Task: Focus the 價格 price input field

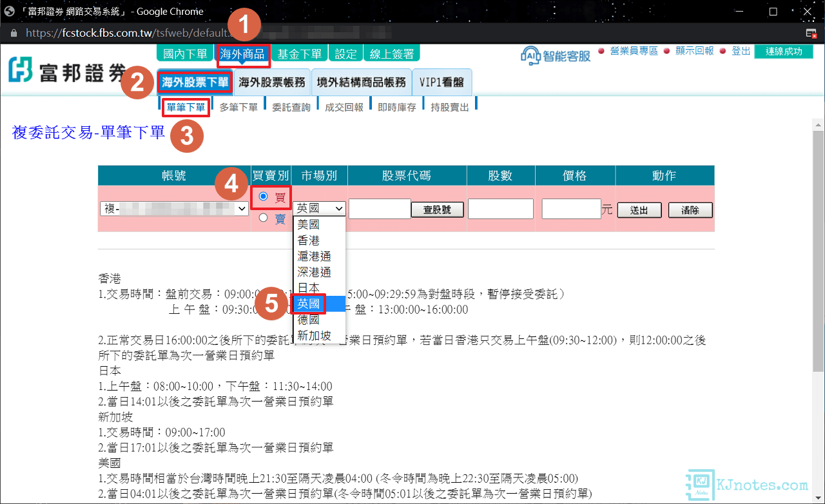Action: pyautogui.click(x=572, y=209)
